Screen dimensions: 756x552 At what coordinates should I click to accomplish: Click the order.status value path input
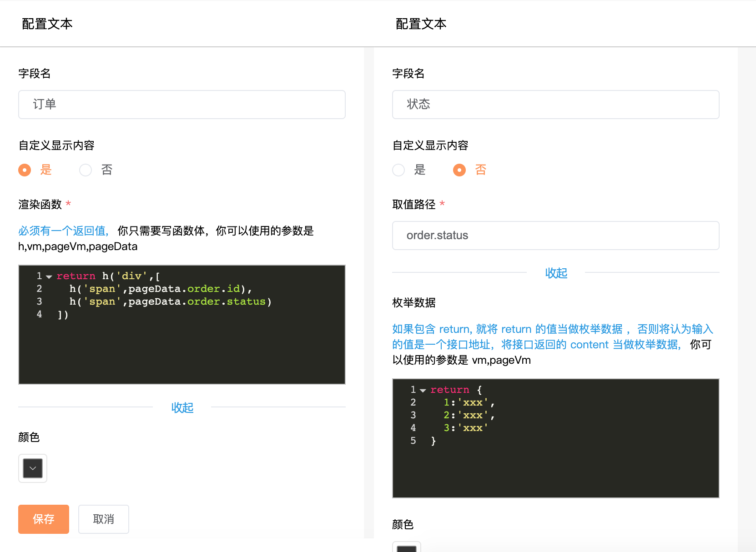556,236
